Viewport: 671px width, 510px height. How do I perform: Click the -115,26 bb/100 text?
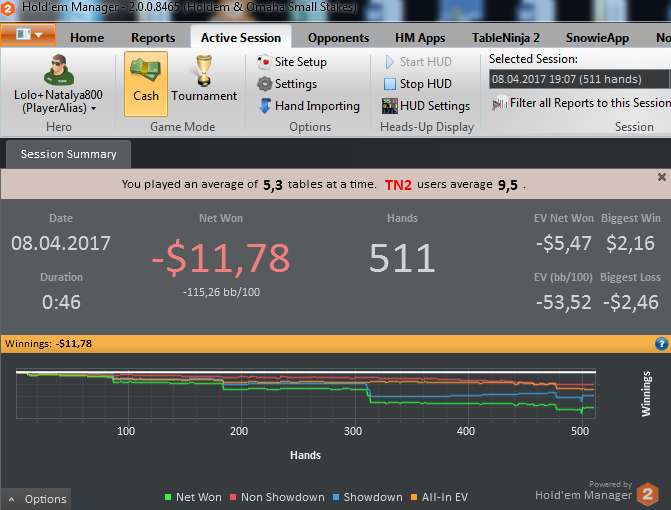[x=221, y=292]
